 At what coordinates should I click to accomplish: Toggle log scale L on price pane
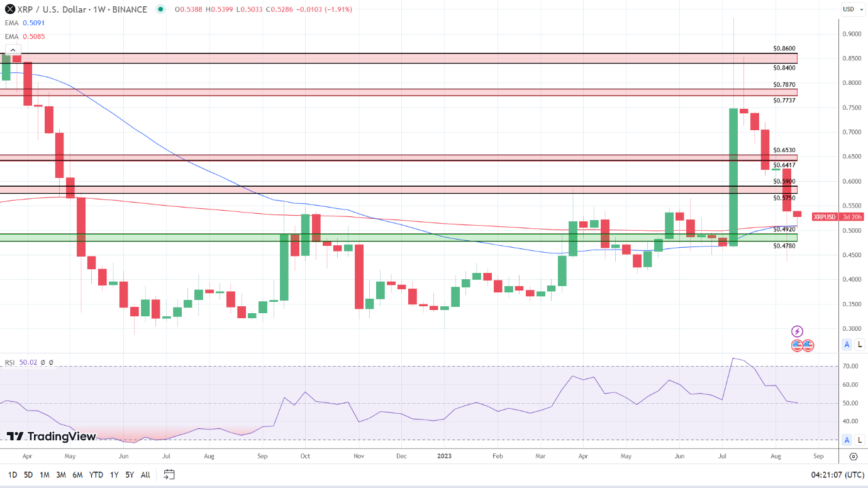[860, 344]
